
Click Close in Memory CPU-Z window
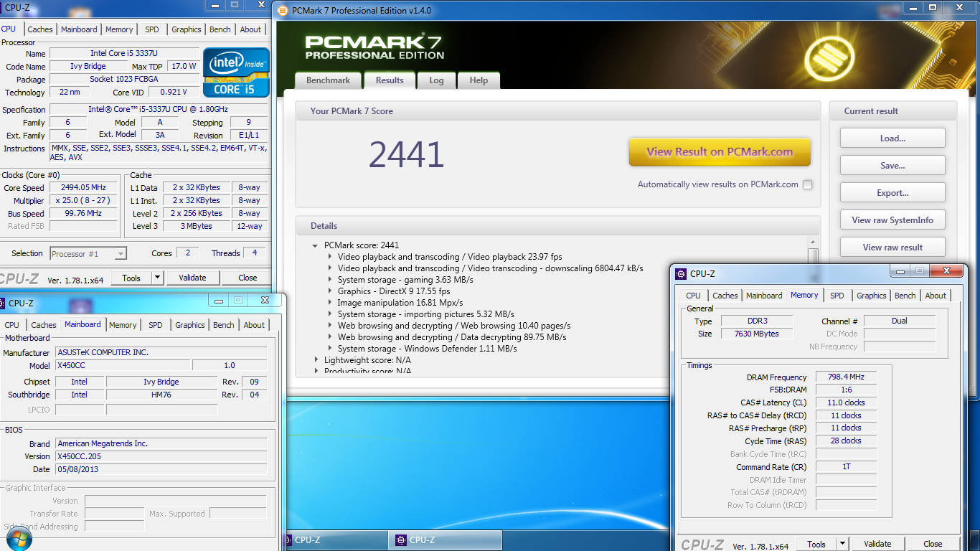tap(933, 544)
